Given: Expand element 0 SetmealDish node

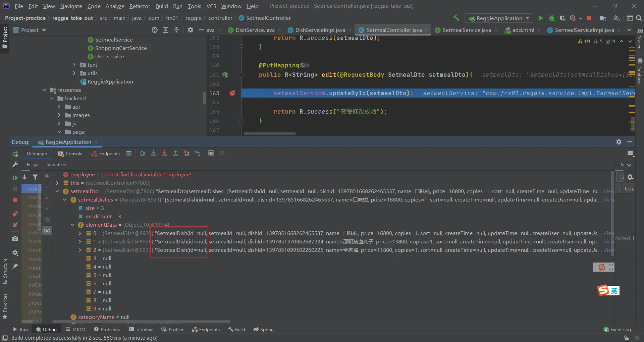Looking at the screenshot, I should (80, 233).
